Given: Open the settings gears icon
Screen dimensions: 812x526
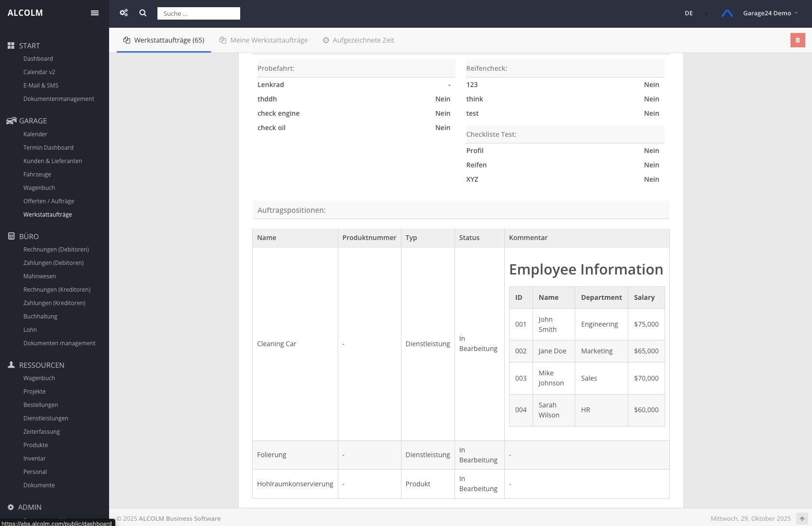Looking at the screenshot, I should (124, 13).
